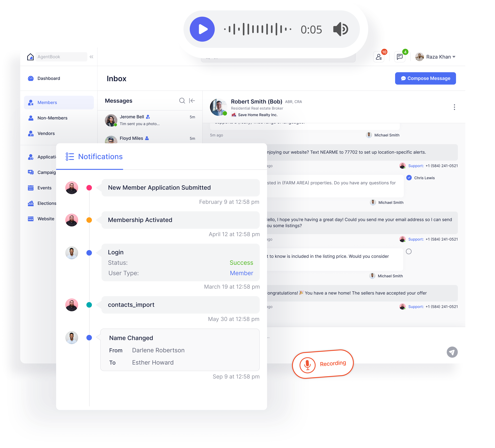Click the search icon in Messages
Screen dimensions: 495x448
[x=182, y=101]
